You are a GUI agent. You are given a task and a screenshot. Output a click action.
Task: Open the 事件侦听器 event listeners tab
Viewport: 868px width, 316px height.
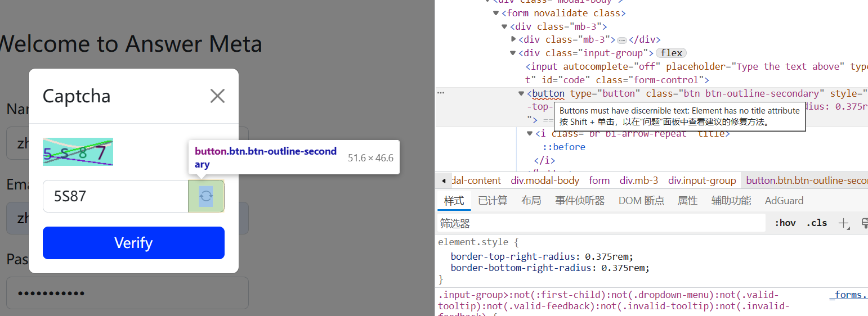pyautogui.click(x=580, y=201)
